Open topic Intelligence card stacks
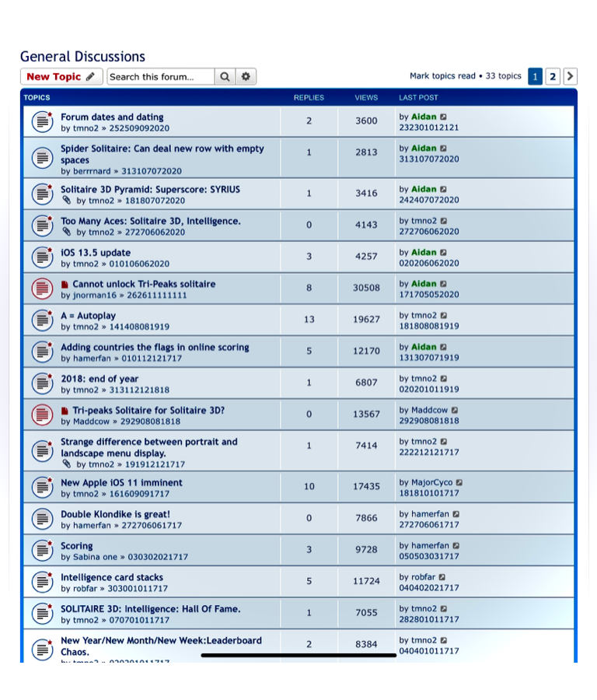Screen dimensions: 597x700 tap(112, 577)
